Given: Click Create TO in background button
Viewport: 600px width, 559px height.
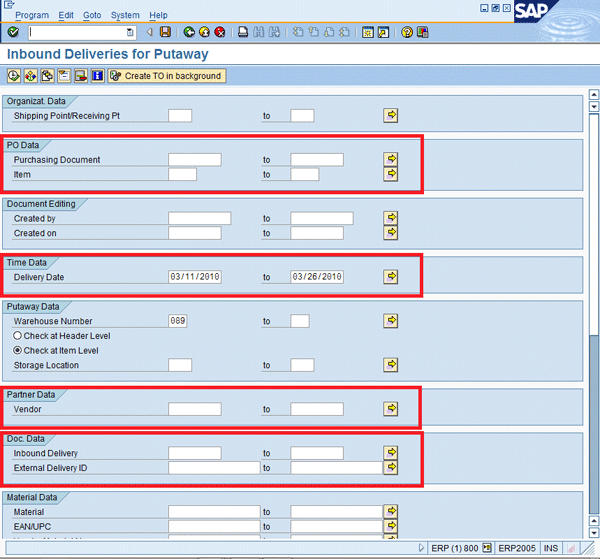Looking at the screenshot, I should (x=167, y=76).
